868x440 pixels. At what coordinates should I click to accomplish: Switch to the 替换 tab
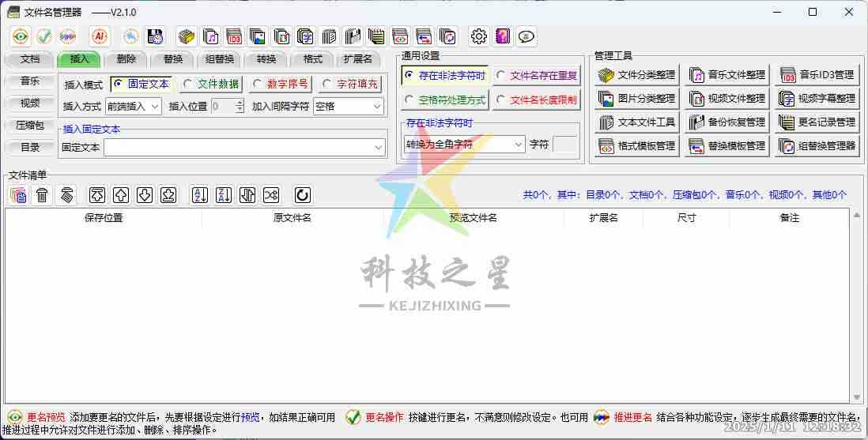click(x=173, y=59)
